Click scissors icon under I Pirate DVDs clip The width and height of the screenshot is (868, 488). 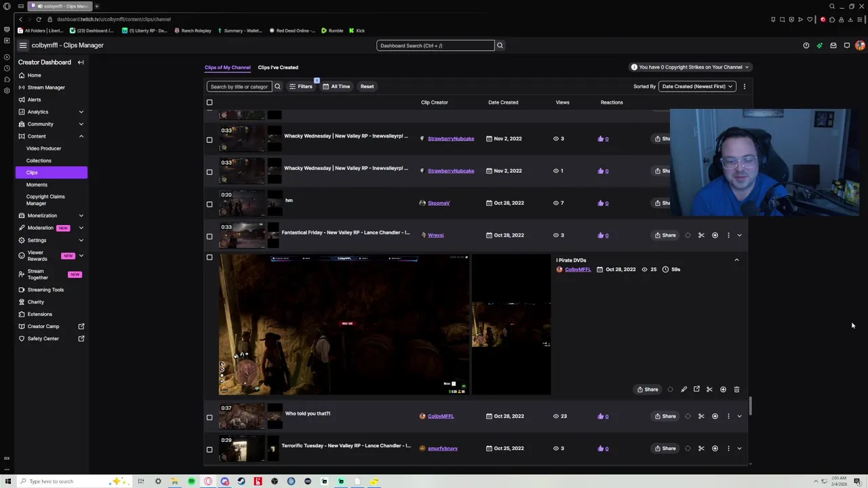709,390
